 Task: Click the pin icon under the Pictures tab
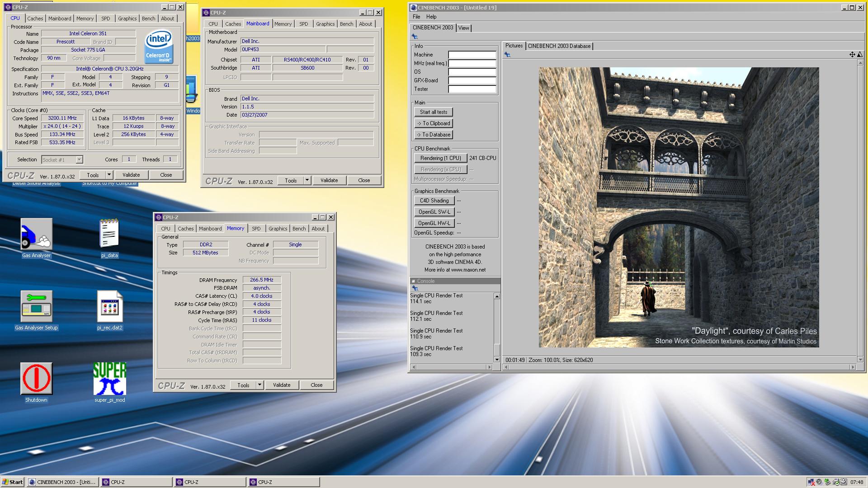coord(507,55)
